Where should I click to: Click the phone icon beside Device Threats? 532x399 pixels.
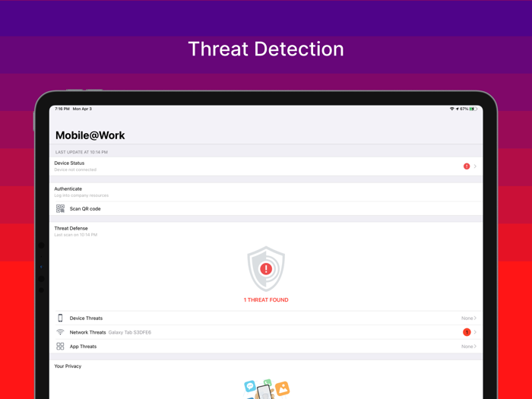click(x=60, y=318)
